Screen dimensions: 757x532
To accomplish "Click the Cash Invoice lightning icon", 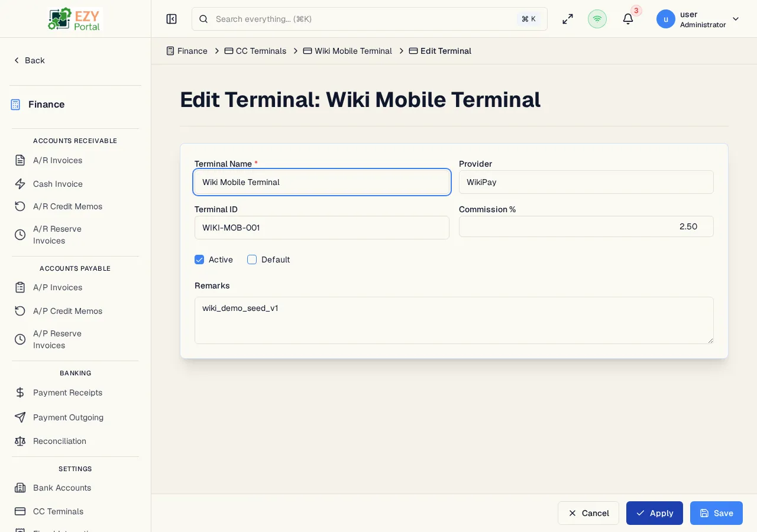I will (20, 184).
